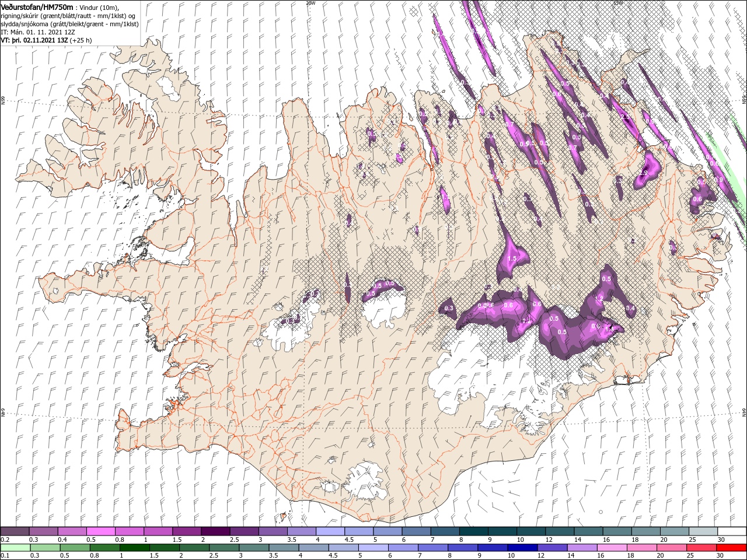747x560 pixels.
Task: Click the rain legend swatch labeled 5
Action: pos(373,548)
